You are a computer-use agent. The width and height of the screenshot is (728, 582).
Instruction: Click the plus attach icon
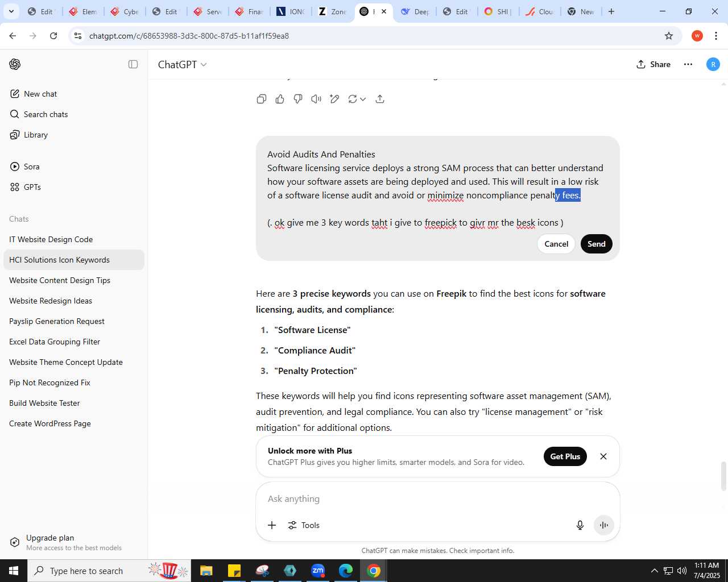click(x=272, y=525)
